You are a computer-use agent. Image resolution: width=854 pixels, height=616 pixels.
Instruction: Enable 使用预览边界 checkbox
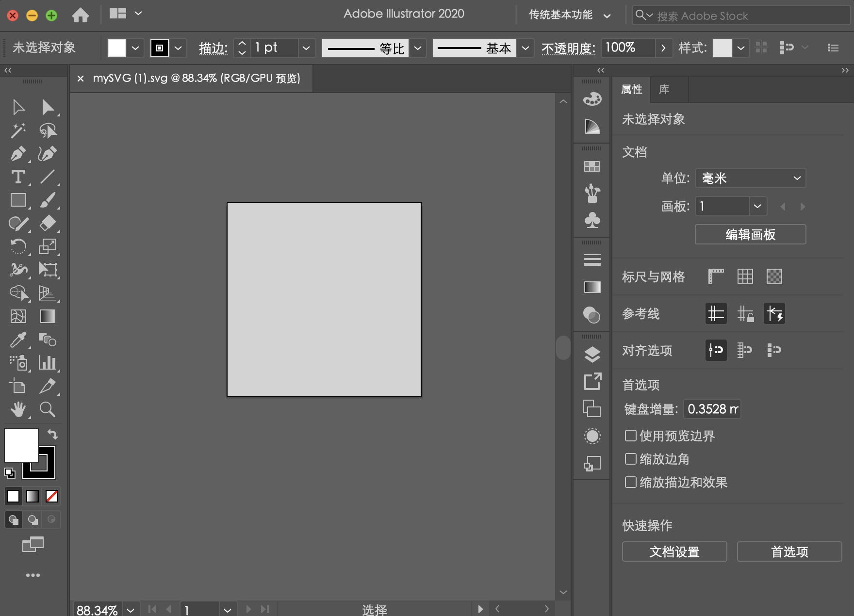[630, 436]
